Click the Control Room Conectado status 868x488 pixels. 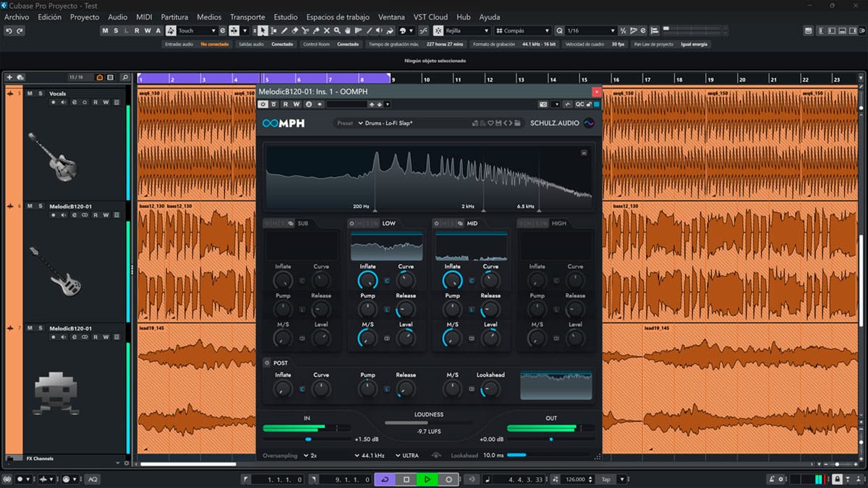coord(348,44)
